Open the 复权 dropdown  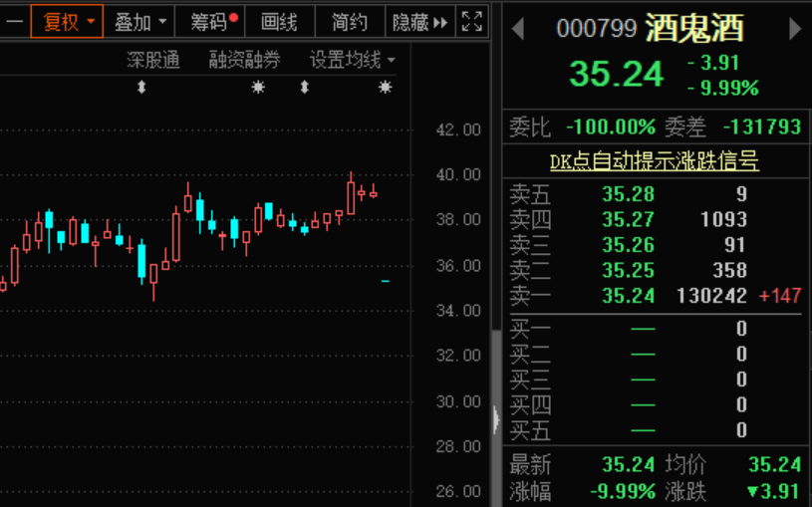click(68, 21)
